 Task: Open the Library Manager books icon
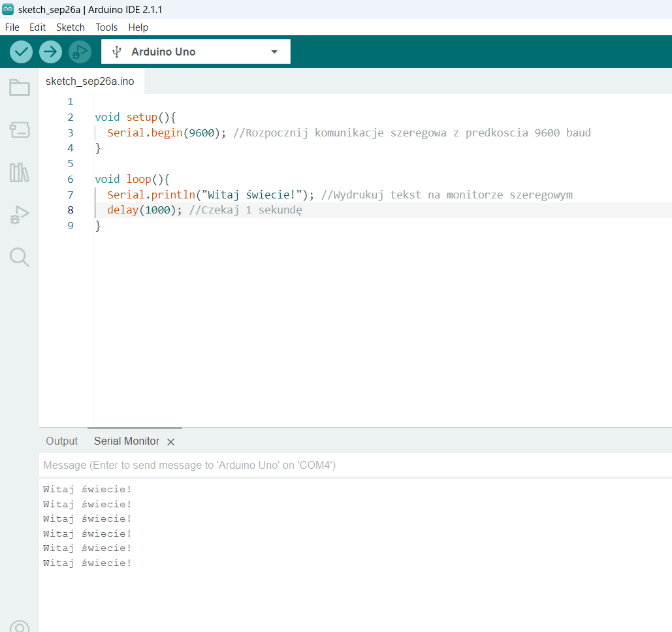tap(20, 172)
